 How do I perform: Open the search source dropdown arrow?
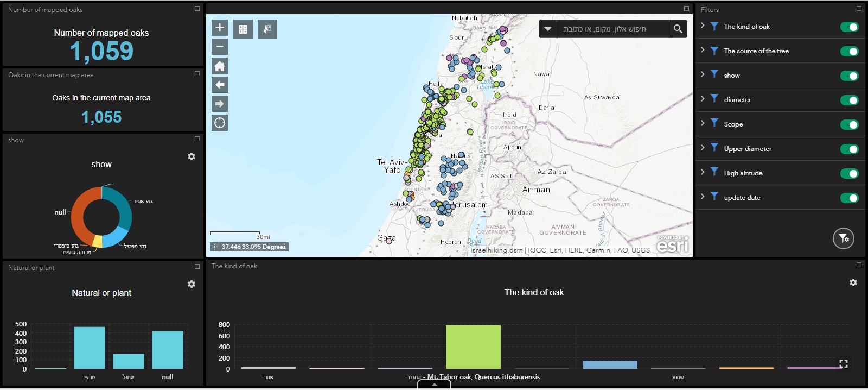[548, 29]
